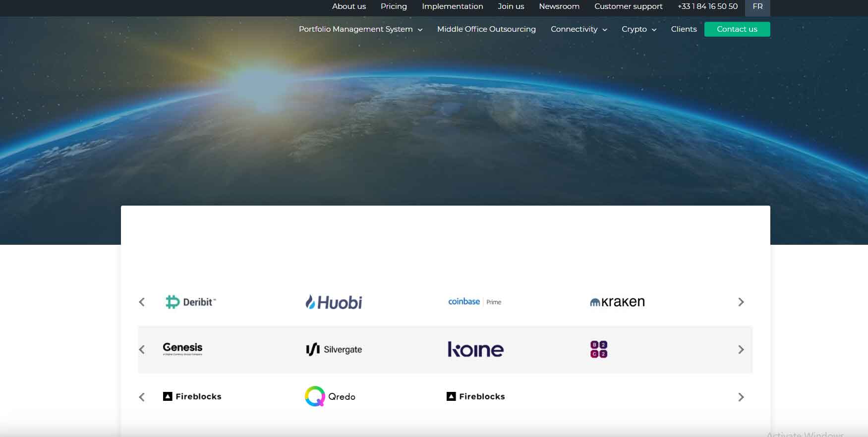Go to previous slide in Fireblocks row
868x437 pixels.
(142, 397)
